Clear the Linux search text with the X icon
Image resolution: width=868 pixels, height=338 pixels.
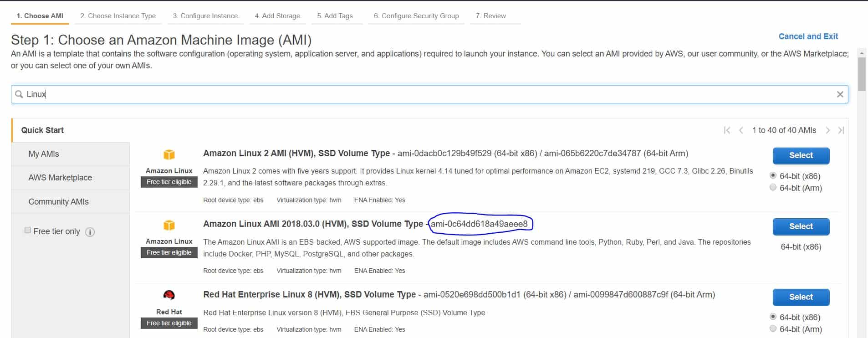click(840, 94)
